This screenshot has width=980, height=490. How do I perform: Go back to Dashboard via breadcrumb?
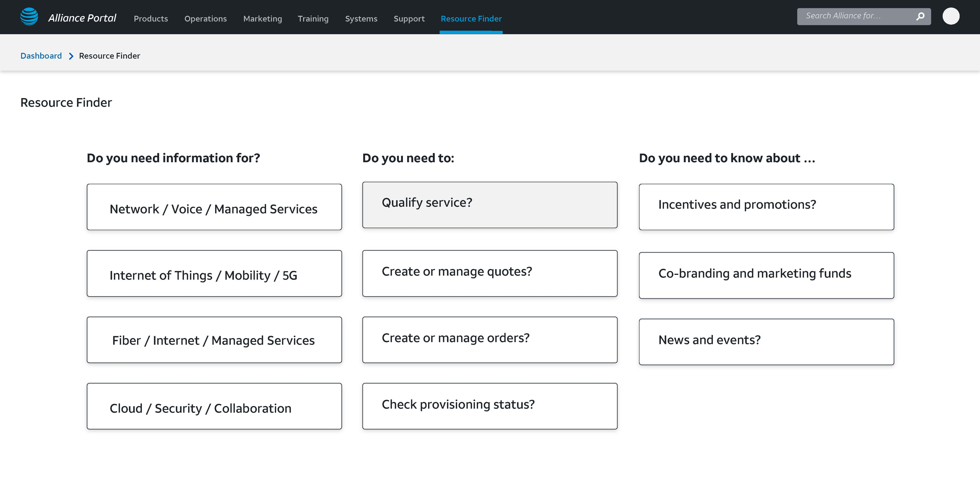(x=41, y=56)
